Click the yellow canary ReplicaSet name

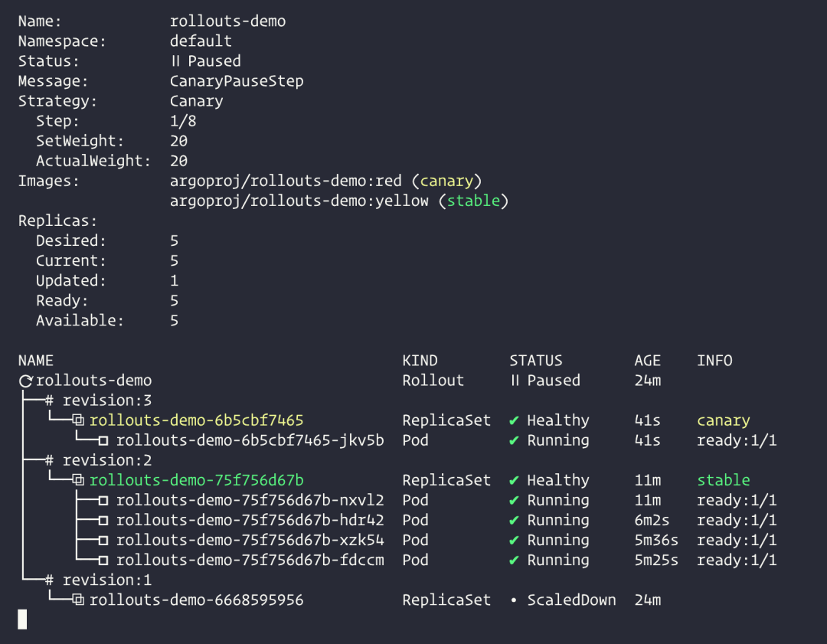[x=197, y=420]
